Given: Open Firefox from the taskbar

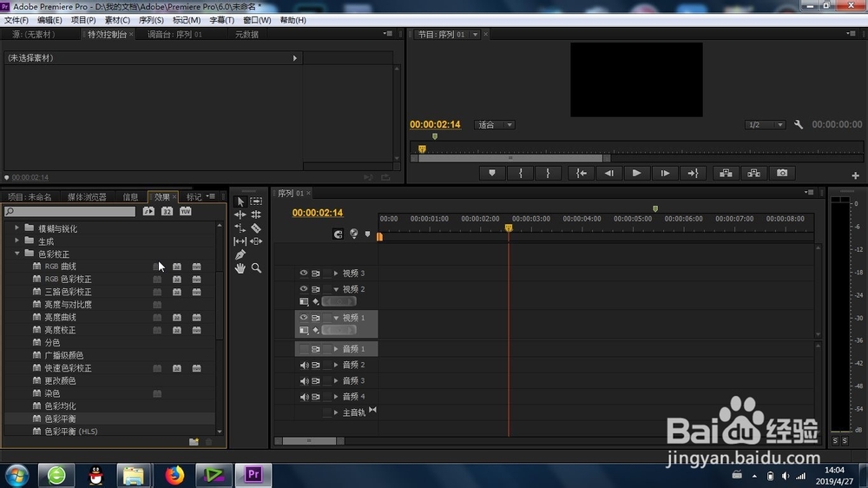Looking at the screenshot, I should point(174,475).
